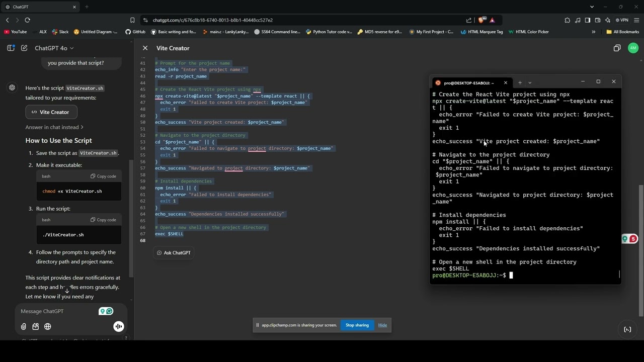Open Leo AI sparkle icon
The height and width of the screenshot is (362, 644).
608,20
